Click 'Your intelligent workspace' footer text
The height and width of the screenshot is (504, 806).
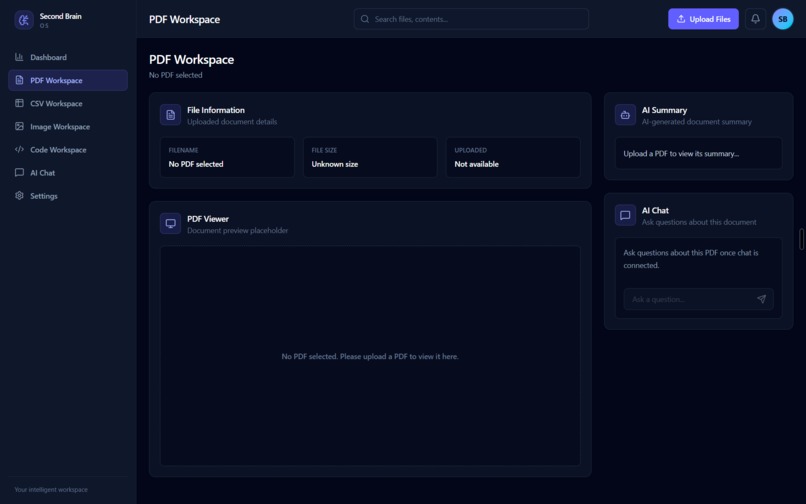[51, 490]
